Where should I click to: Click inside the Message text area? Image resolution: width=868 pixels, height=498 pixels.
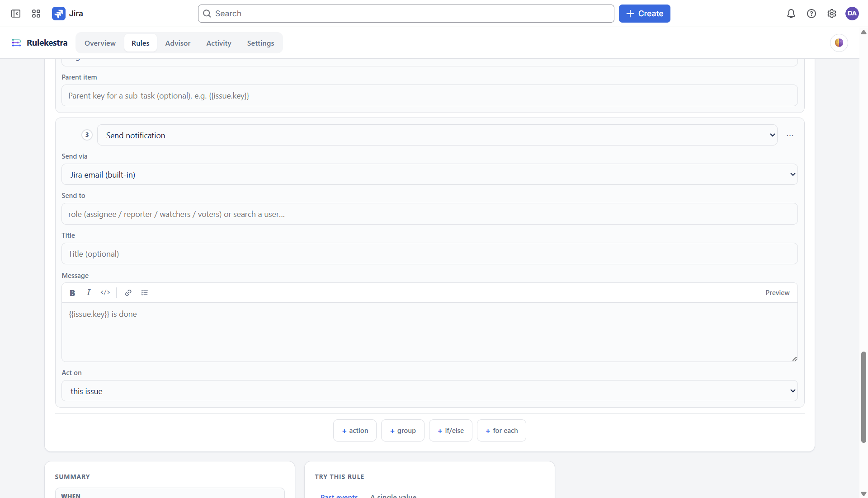coord(429,332)
